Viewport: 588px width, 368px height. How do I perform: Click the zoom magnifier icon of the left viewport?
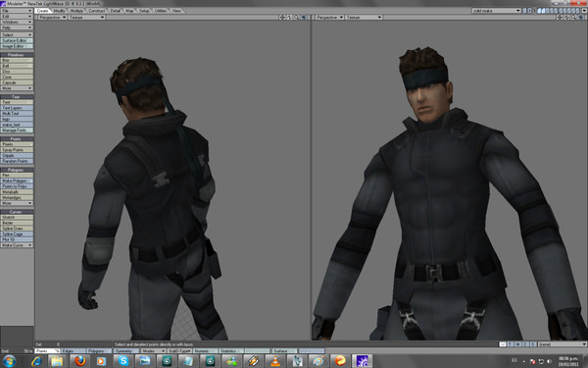pyautogui.click(x=296, y=18)
